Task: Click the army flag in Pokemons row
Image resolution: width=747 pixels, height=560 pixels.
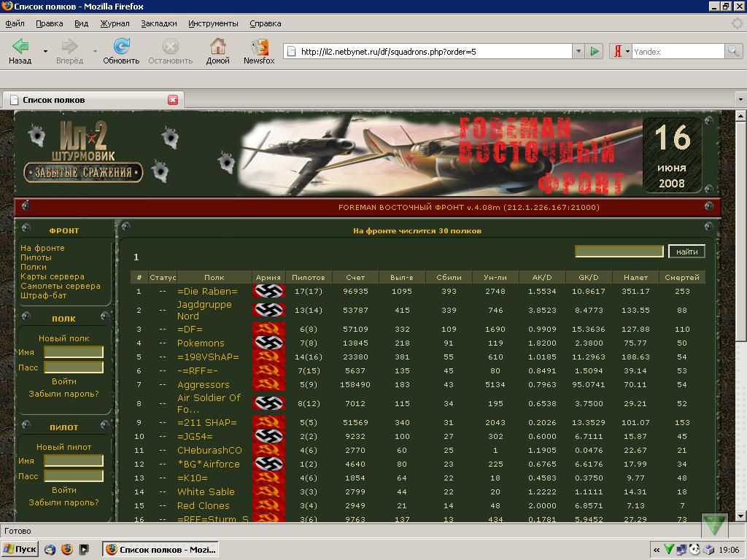Action: click(x=268, y=343)
